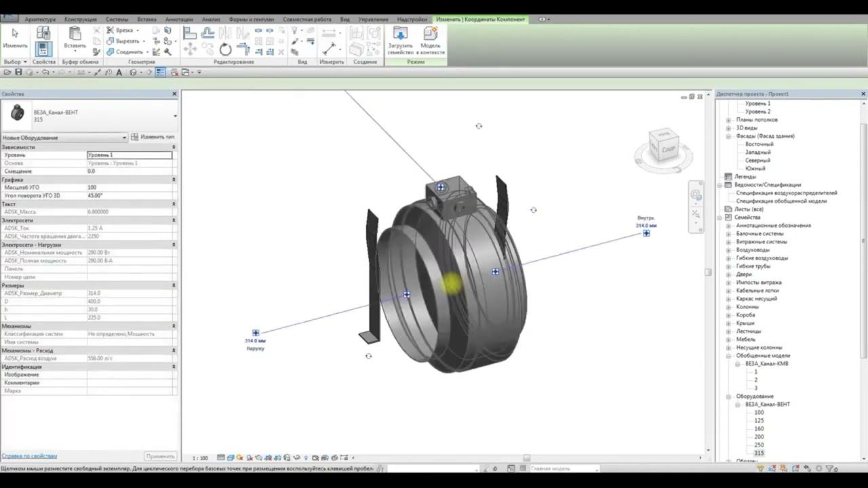Screen dimensions: 868x488
Task: Select the Изменить (Modify) arrow tool
Action: pos(15,37)
